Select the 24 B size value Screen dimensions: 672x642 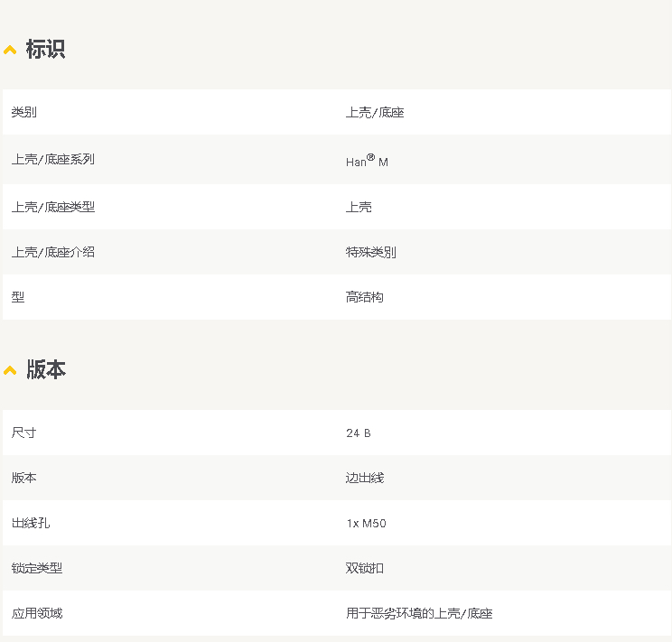pyautogui.click(x=359, y=433)
